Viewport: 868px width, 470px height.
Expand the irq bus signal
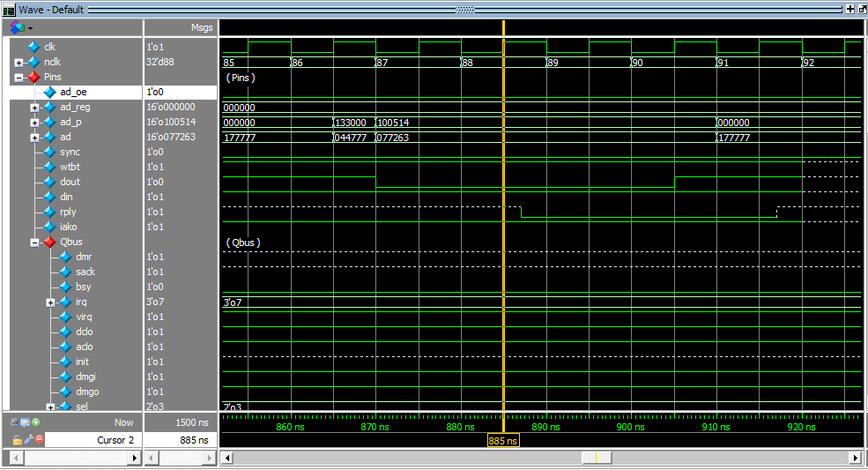point(50,302)
